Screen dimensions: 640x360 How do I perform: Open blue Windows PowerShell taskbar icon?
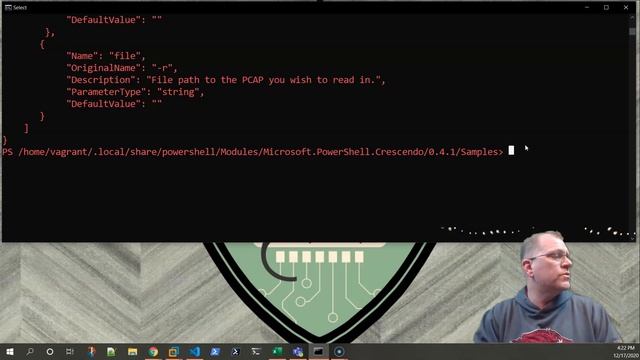[x=215, y=351]
